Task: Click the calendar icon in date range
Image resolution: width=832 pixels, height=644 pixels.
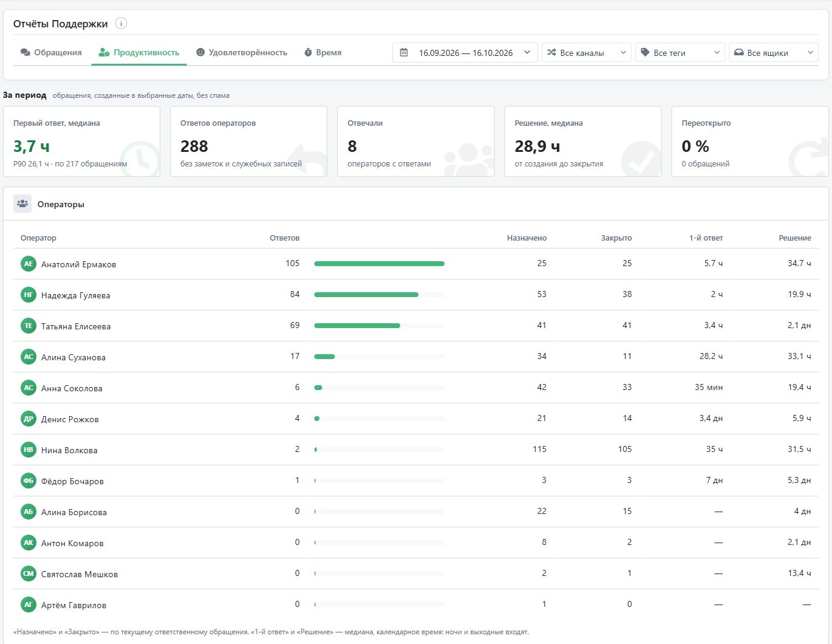Action: pyautogui.click(x=404, y=53)
